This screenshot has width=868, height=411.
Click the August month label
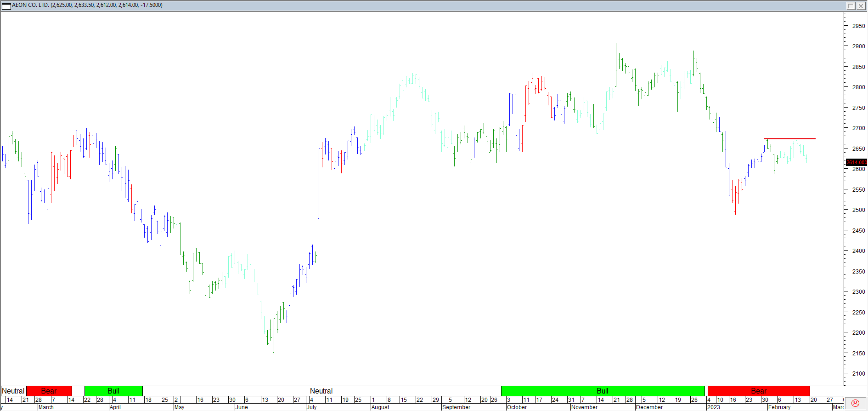[x=380, y=407]
